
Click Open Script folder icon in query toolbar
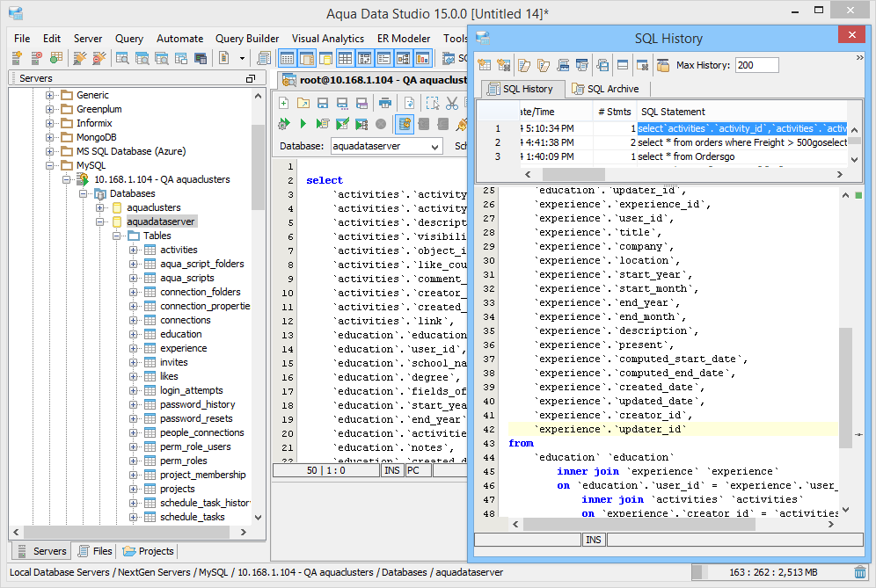click(303, 103)
